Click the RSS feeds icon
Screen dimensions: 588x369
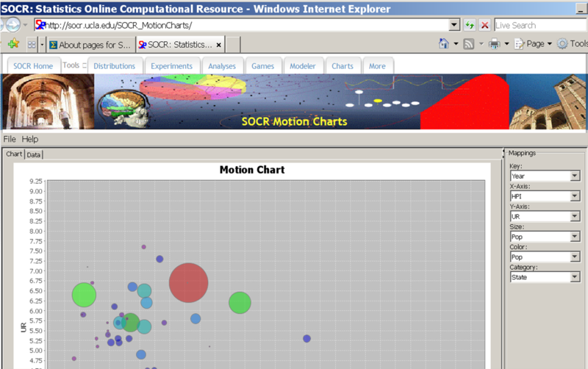pyautogui.click(x=469, y=44)
